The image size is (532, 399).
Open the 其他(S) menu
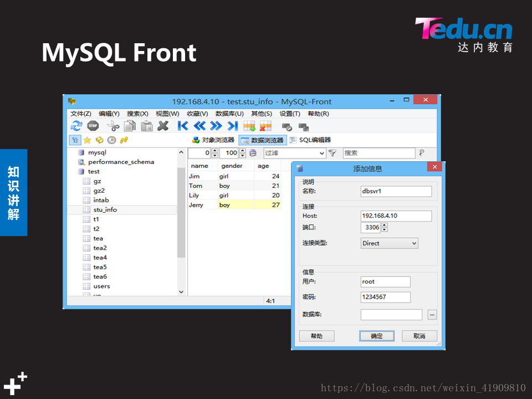pos(261,114)
